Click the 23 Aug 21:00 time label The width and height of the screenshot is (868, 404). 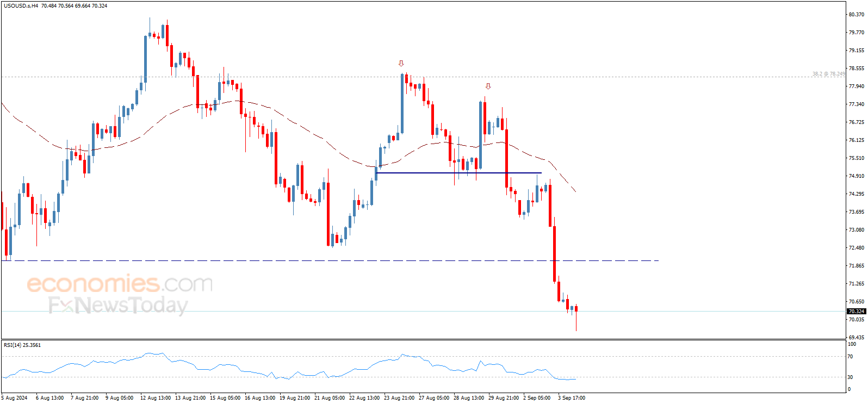(x=399, y=398)
